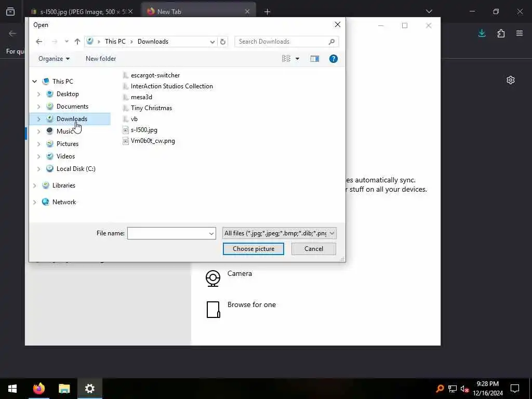Close the s-l500.jpg tab

coord(130,11)
